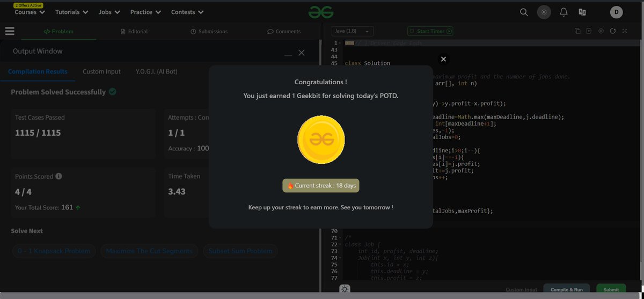Viewport: 644px width, 299px height.
Task: Minimize the Output Window
Action: pos(288,55)
